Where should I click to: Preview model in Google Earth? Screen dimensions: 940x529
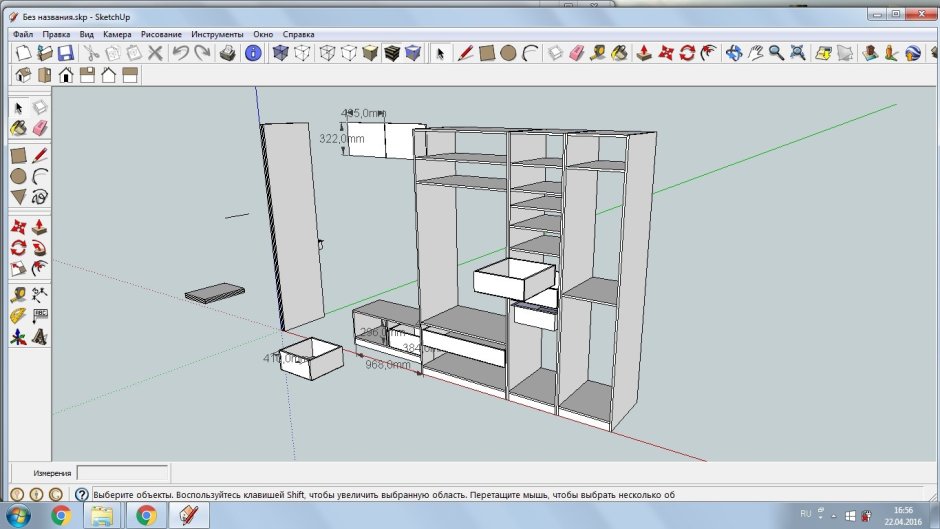click(x=912, y=53)
